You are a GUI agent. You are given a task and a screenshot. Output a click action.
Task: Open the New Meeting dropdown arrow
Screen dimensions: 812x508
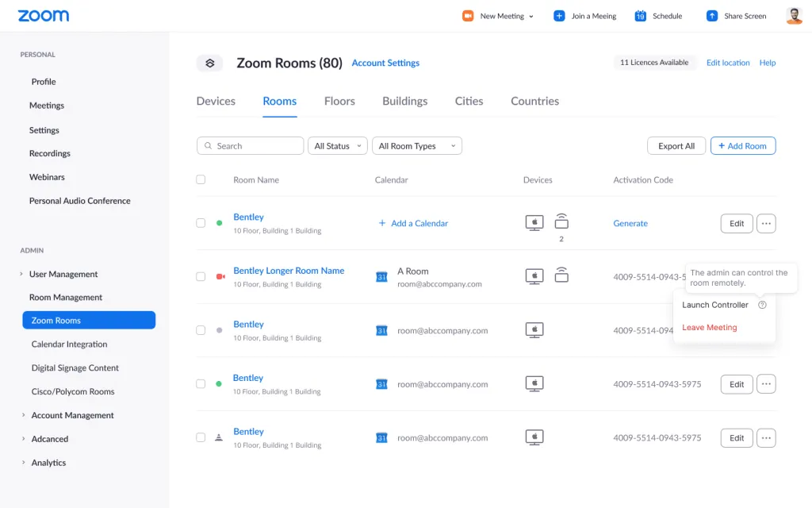point(531,17)
